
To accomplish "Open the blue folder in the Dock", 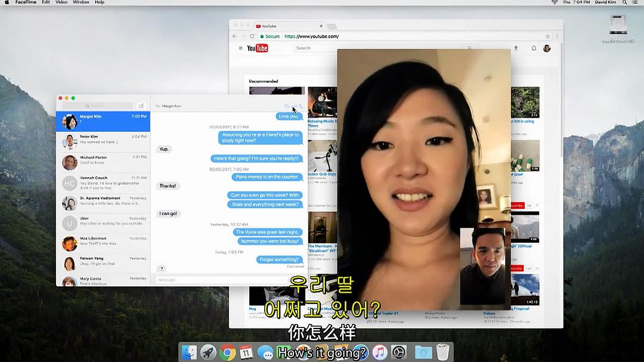I will [423, 352].
